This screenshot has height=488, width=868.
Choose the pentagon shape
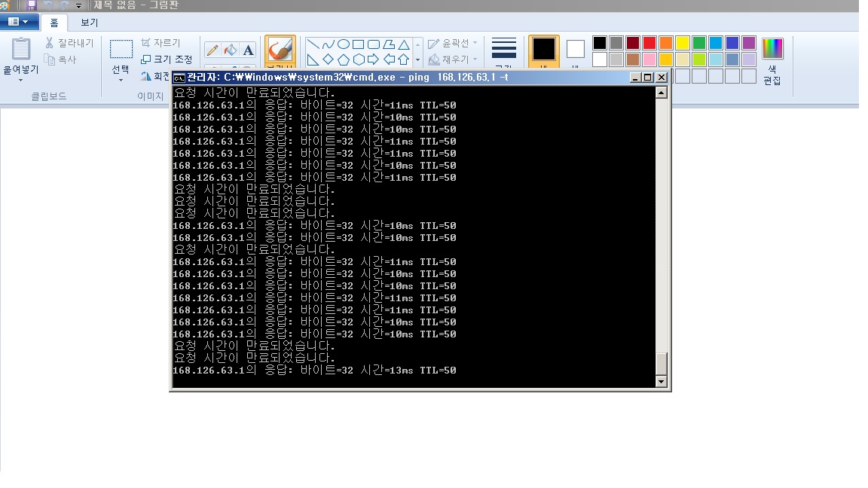[344, 59]
